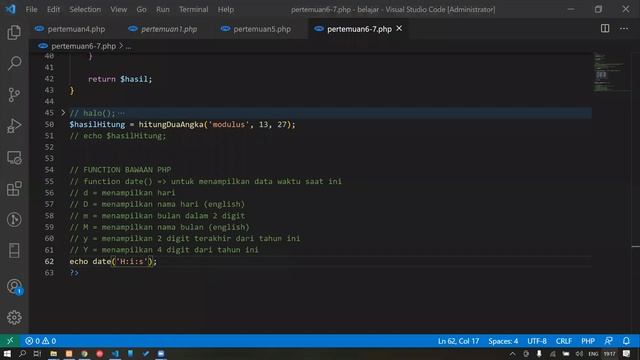The image size is (640, 360).
Task: Open the Terminal menu
Action: (193, 9)
